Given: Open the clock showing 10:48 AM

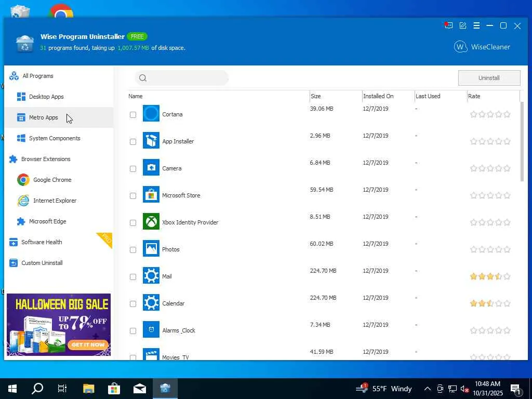Looking at the screenshot, I should pos(487,389).
